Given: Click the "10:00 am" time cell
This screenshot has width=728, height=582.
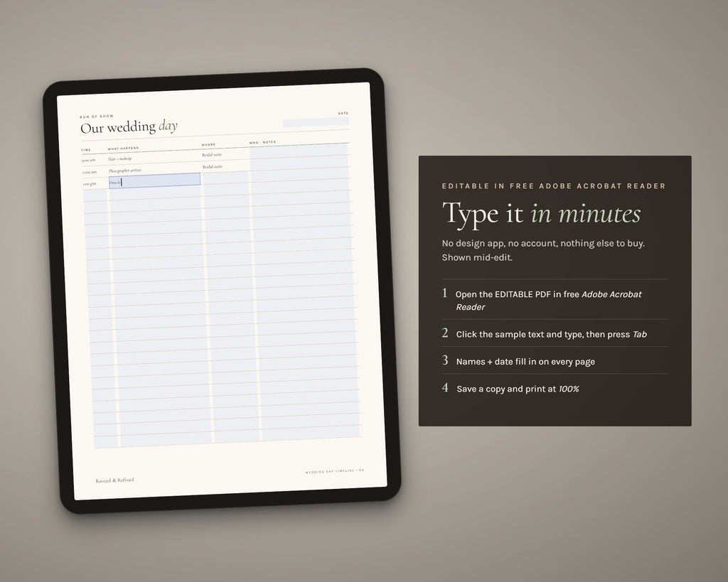Looking at the screenshot, I should click(x=90, y=172).
